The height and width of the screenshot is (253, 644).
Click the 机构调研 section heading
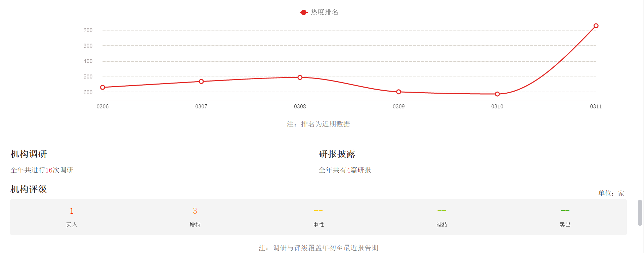coord(29,154)
